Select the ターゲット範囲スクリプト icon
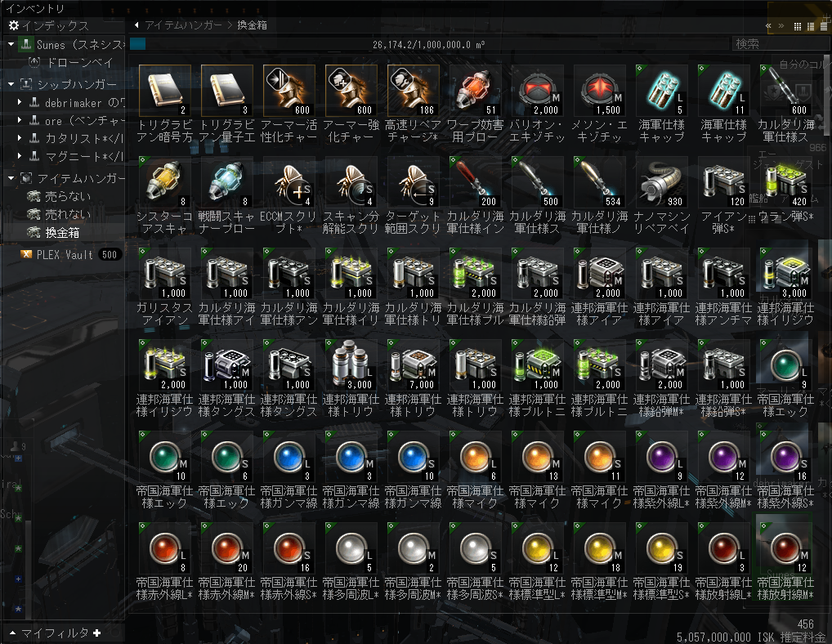Image resolution: width=832 pixels, height=644 pixels. (414, 182)
